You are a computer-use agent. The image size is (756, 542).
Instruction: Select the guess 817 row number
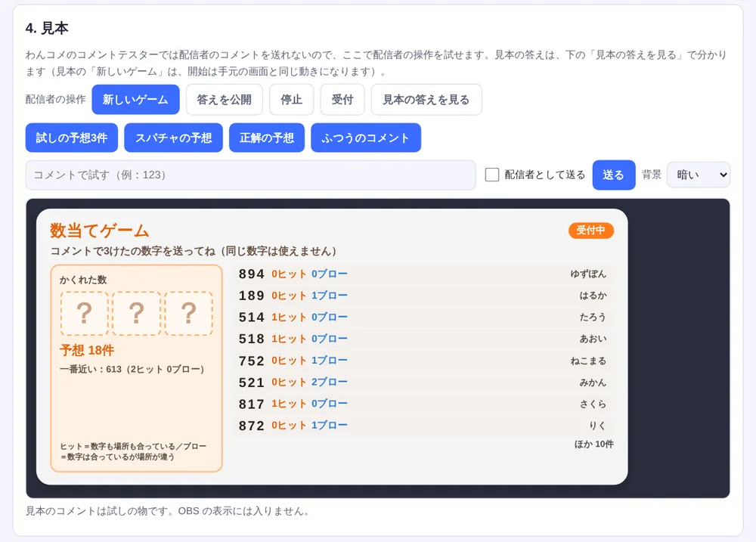pyautogui.click(x=251, y=404)
